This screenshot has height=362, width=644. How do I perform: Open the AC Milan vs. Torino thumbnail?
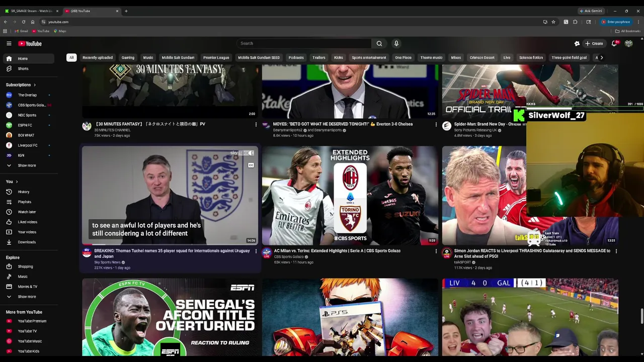pos(350,195)
